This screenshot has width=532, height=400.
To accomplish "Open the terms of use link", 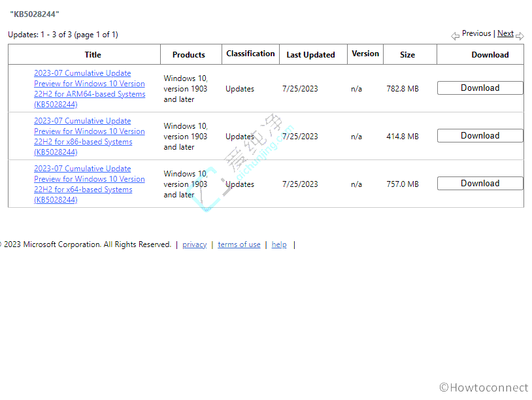I will (239, 244).
